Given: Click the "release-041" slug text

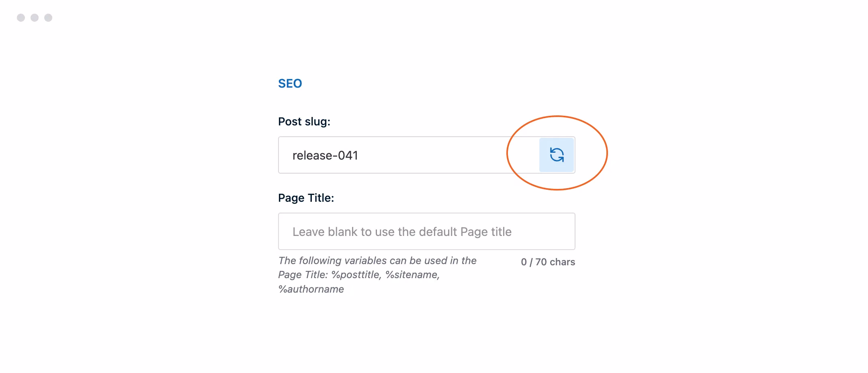Looking at the screenshot, I should tap(325, 156).
